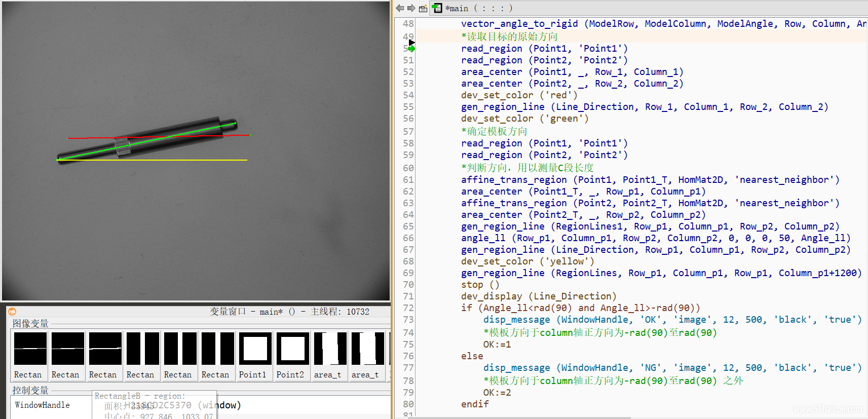Click line number 72 in the gutter
The height and width of the screenshot is (419, 868).
pyautogui.click(x=408, y=308)
